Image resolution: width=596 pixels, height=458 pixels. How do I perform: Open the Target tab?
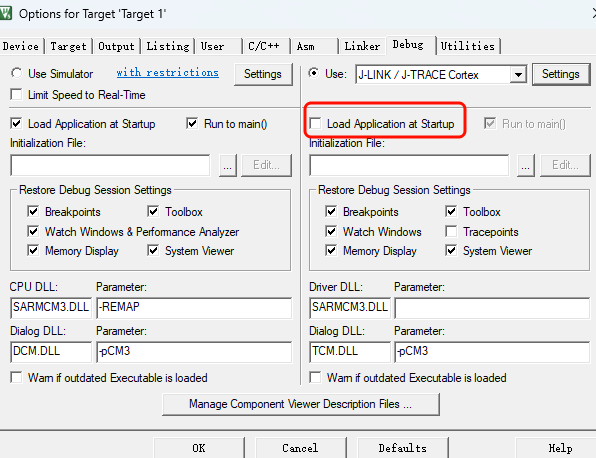click(x=68, y=46)
